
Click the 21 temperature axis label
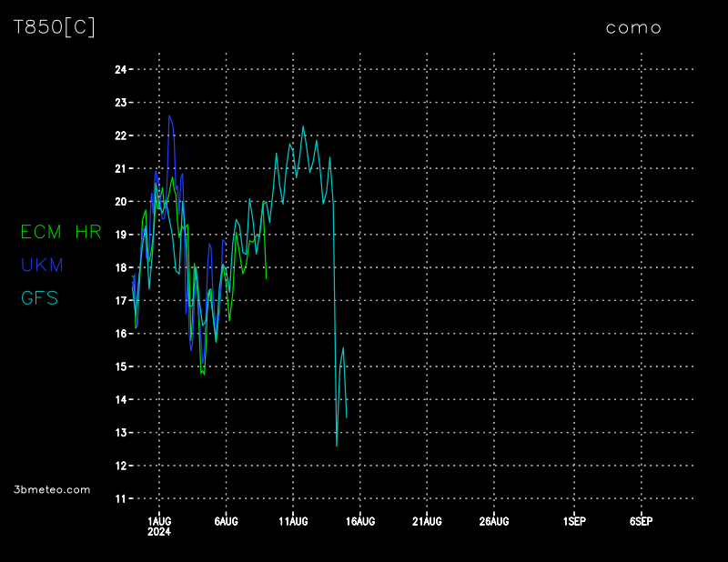coord(120,168)
